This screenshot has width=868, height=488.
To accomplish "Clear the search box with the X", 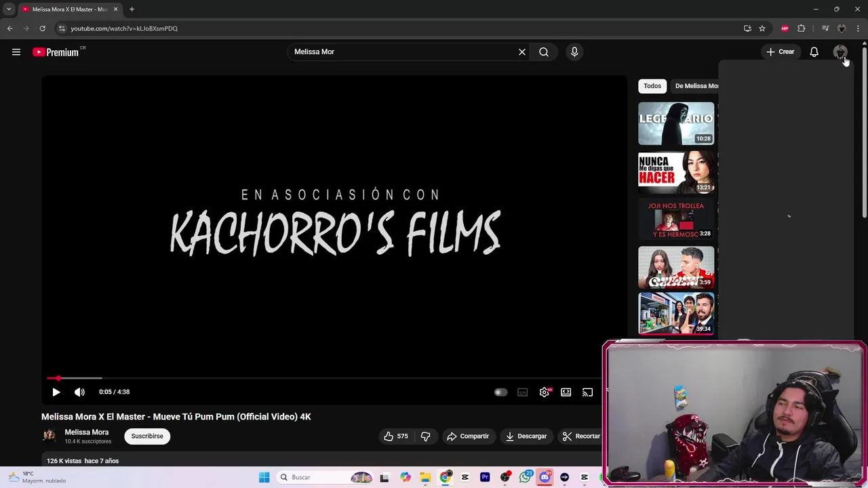I will (522, 52).
